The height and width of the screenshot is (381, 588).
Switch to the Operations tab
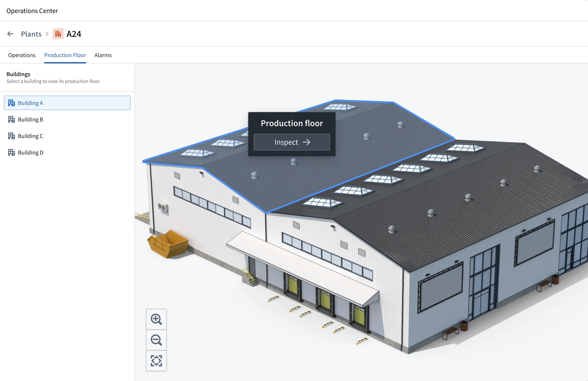[x=22, y=55]
